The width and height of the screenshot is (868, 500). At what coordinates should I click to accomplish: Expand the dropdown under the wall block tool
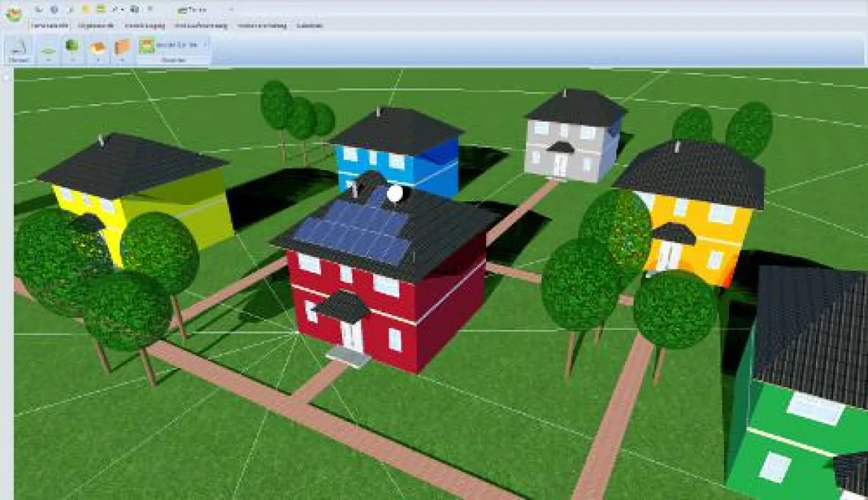point(122,61)
